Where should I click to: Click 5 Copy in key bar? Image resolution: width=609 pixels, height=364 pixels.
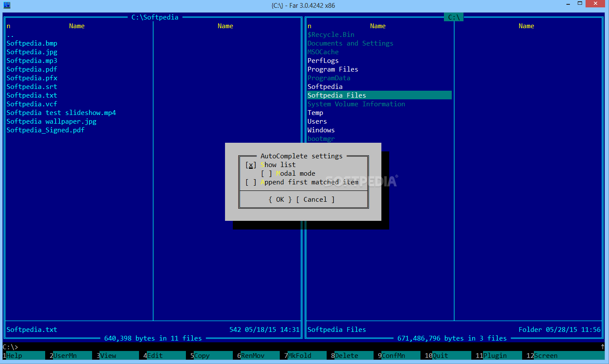pyautogui.click(x=211, y=356)
